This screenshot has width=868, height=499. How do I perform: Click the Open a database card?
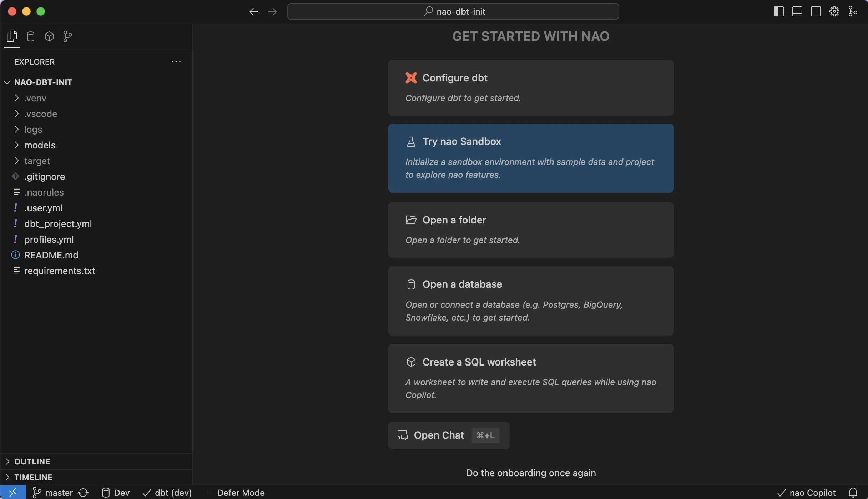pos(531,301)
